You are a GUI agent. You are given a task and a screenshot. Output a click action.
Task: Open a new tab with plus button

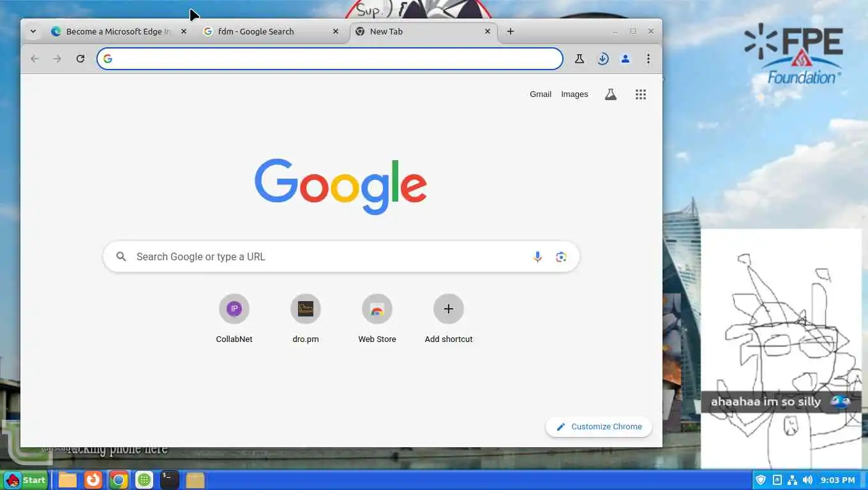pos(510,31)
